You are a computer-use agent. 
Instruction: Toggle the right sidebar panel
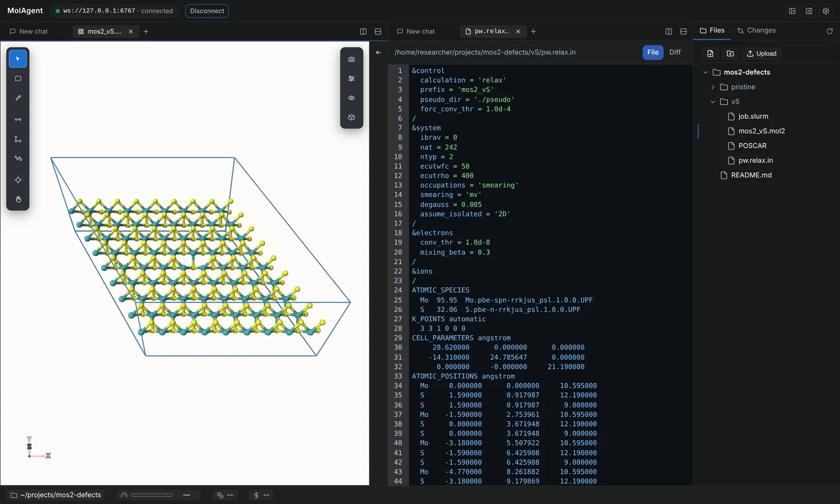(809, 11)
